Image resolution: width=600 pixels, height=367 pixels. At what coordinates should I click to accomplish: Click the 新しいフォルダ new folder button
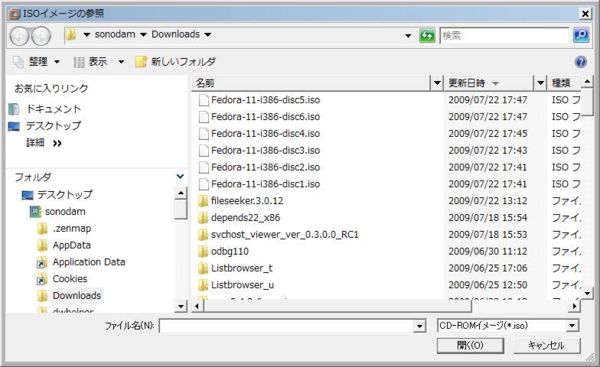click(176, 62)
